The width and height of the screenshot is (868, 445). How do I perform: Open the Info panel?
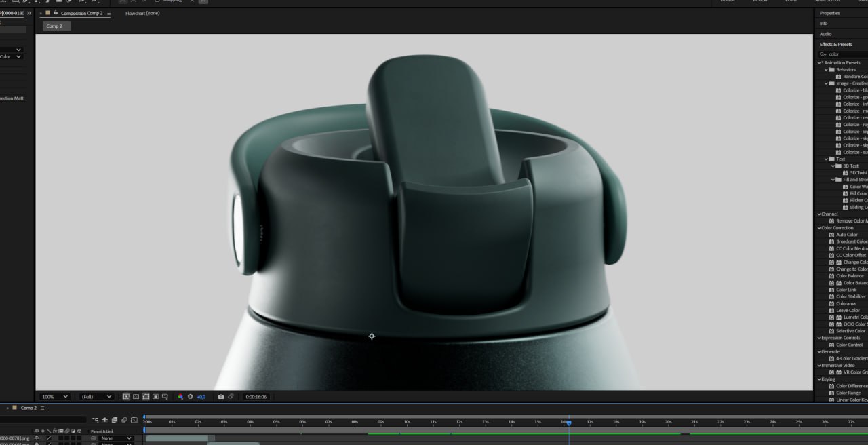pyautogui.click(x=823, y=24)
